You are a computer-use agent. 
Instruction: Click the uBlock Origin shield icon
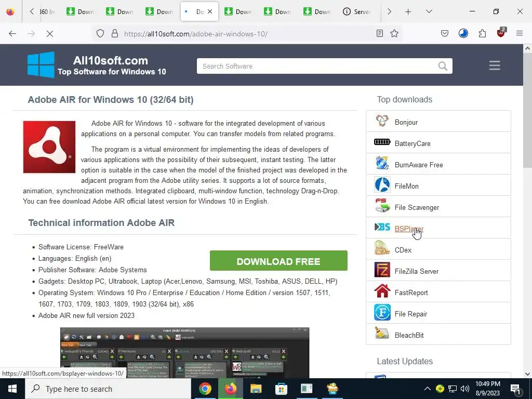[x=501, y=33]
